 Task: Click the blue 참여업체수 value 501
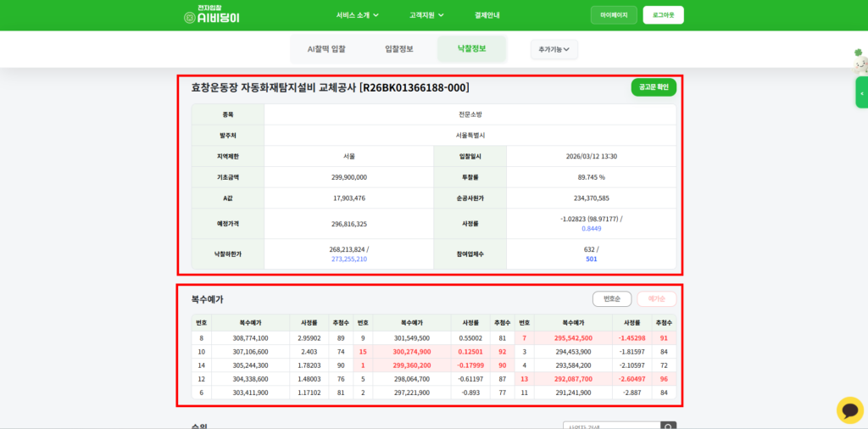click(x=591, y=259)
